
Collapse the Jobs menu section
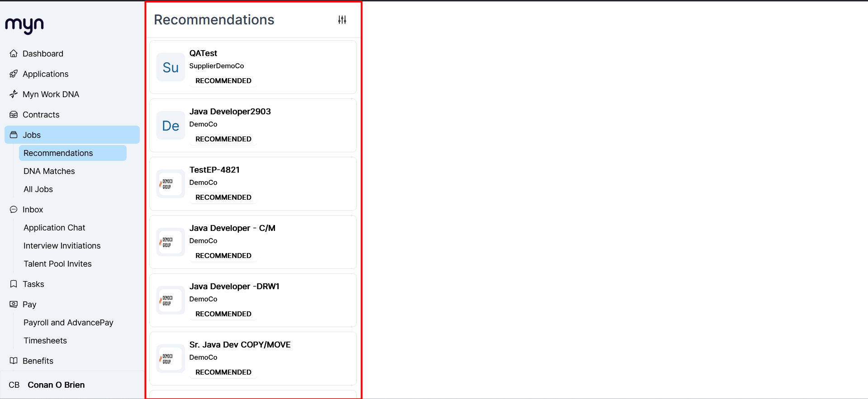[72, 135]
